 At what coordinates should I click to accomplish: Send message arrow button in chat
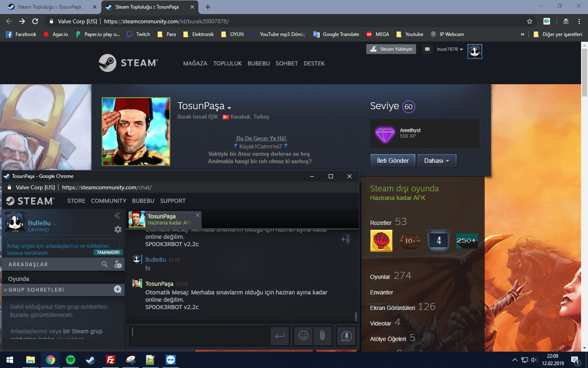pos(280,336)
